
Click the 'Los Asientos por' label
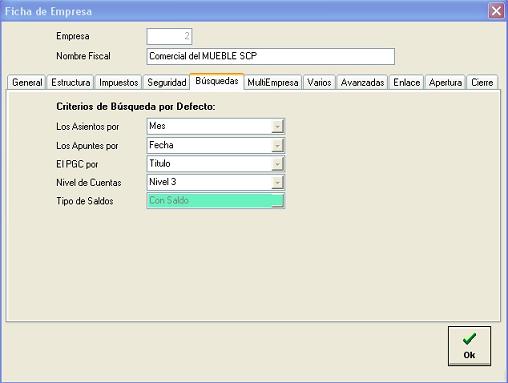[x=88, y=127]
